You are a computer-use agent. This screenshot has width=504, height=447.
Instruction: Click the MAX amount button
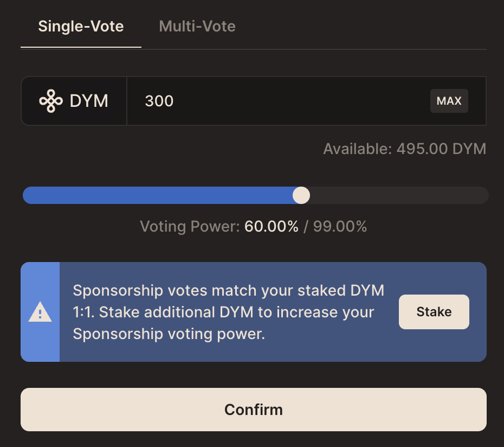[x=449, y=101]
